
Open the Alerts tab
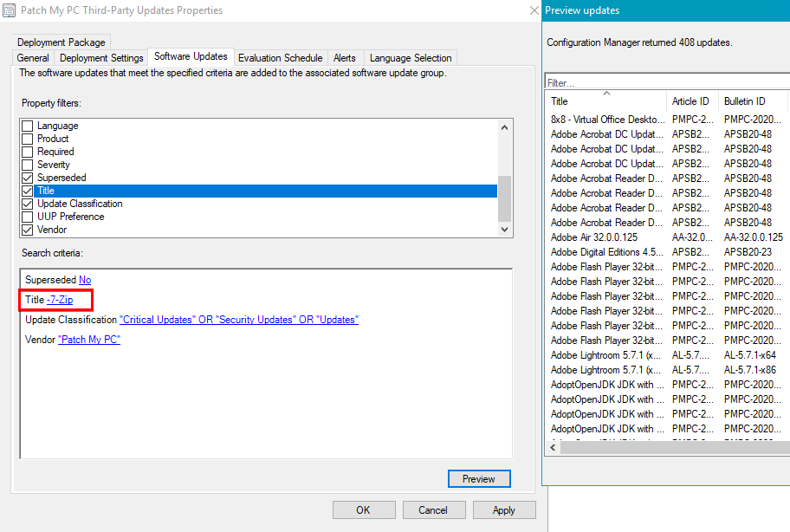345,58
